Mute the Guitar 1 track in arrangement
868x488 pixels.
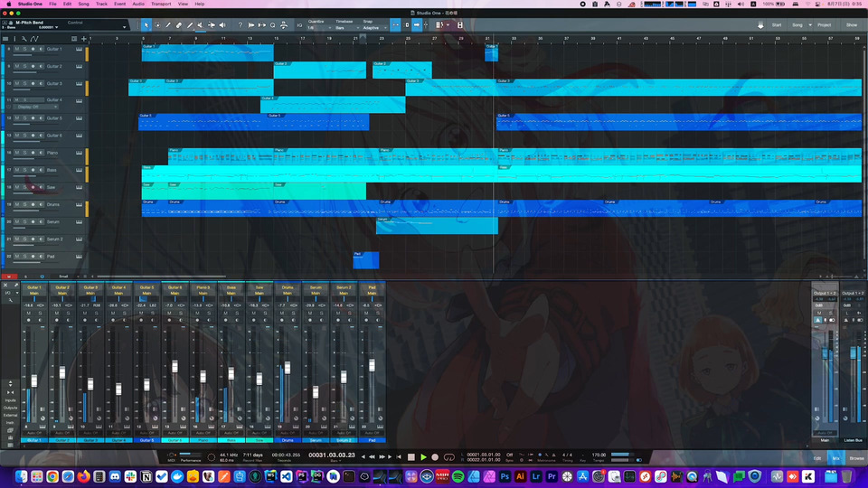point(16,49)
